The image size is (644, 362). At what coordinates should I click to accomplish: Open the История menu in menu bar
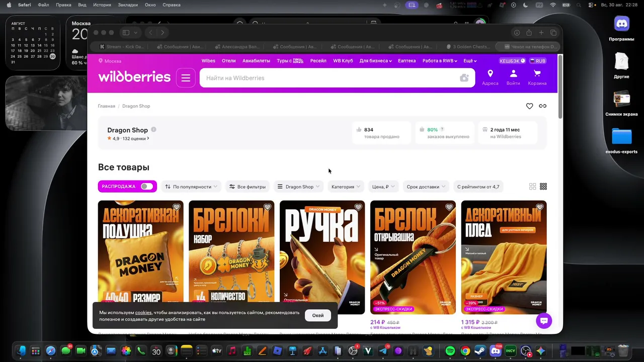[x=102, y=5]
